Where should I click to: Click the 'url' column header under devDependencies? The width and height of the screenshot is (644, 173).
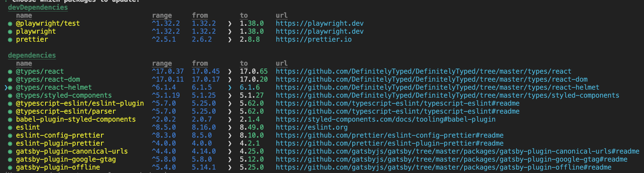281,15
